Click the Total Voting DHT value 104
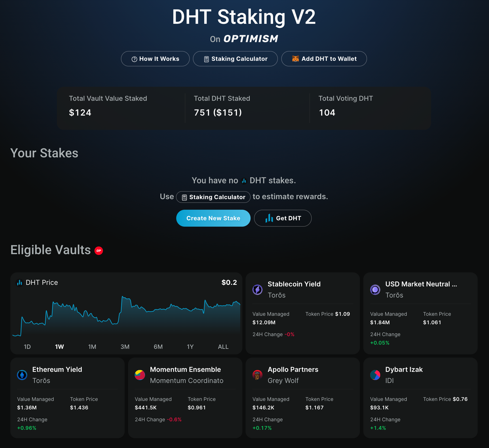Screen dimensions: 489x448 (327, 113)
